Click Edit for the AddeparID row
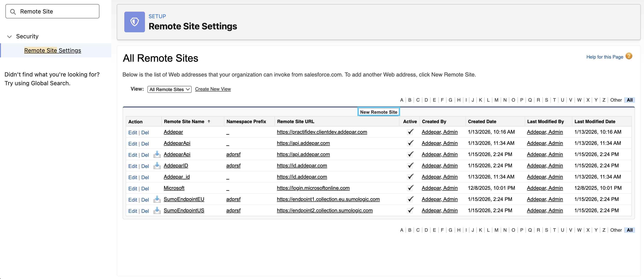This screenshot has height=279, width=644. [132, 166]
